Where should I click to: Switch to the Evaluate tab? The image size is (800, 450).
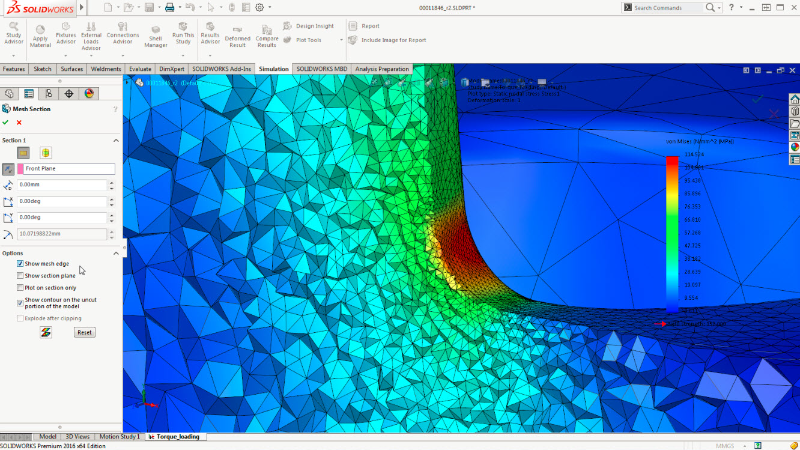(x=139, y=69)
